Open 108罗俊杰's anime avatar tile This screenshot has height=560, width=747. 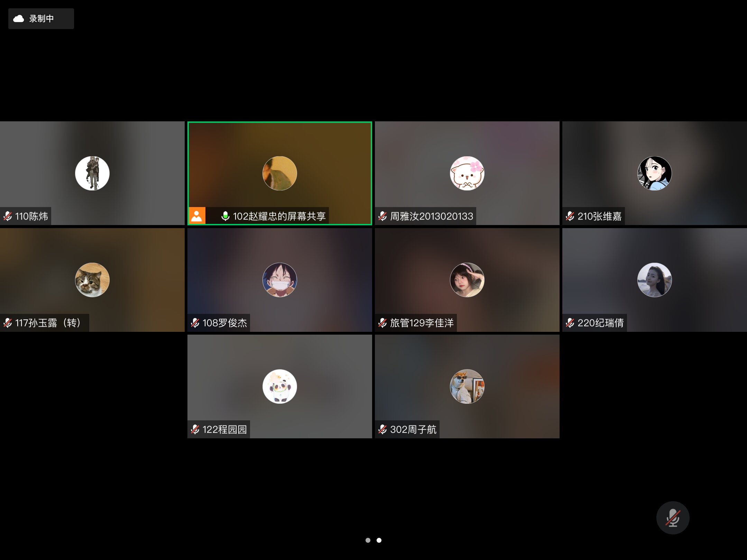point(280,280)
